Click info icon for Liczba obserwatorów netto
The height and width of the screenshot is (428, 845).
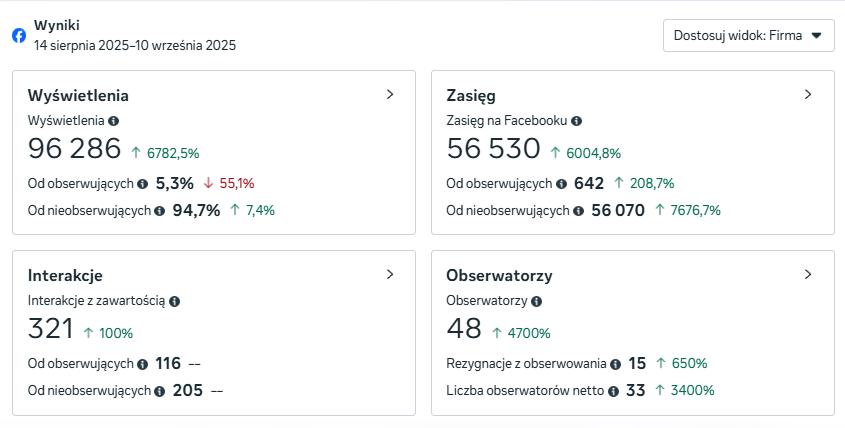pyautogui.click(x=613, y=391)
